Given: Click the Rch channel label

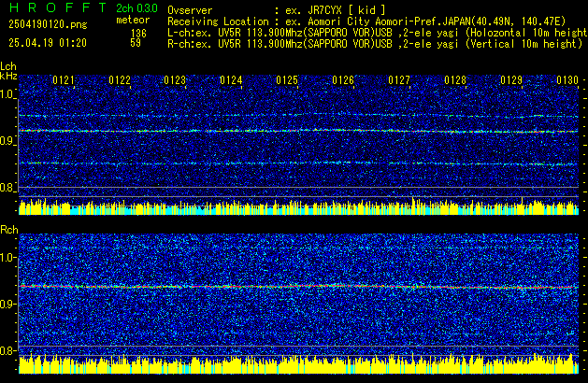Looking at the screenshot, I should click(9, 230).
